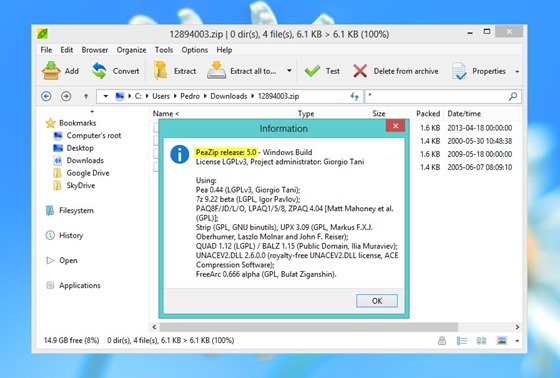Click the 14.9 GB free status text
The height and width of the screenshot is (378, 560).
click(x=71, y=340)
